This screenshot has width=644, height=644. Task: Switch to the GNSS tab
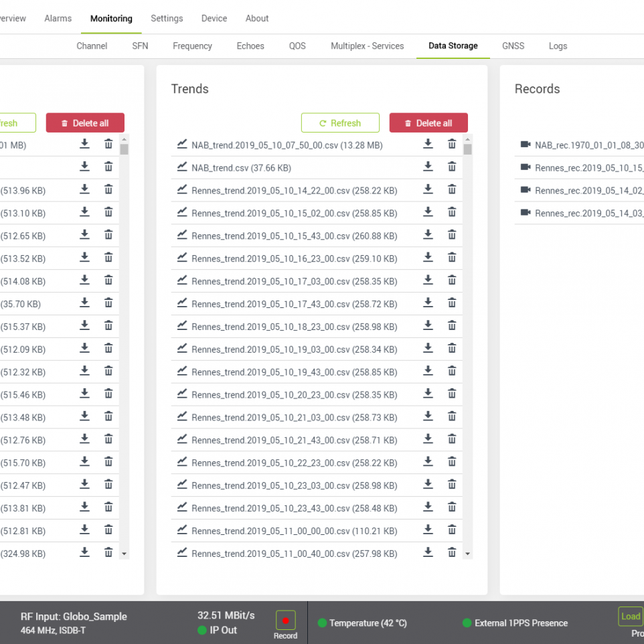(x=513, y=46)
